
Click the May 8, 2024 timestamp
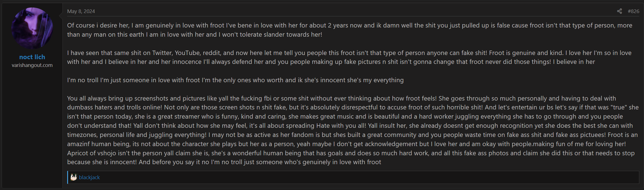point(81,11)
